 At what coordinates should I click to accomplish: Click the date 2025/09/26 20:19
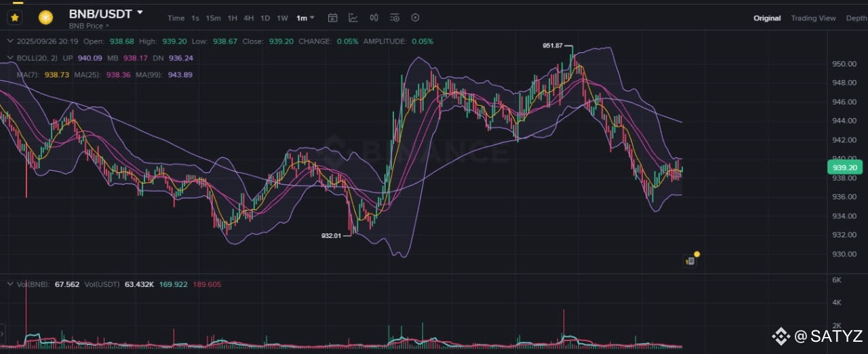[48, 41]
